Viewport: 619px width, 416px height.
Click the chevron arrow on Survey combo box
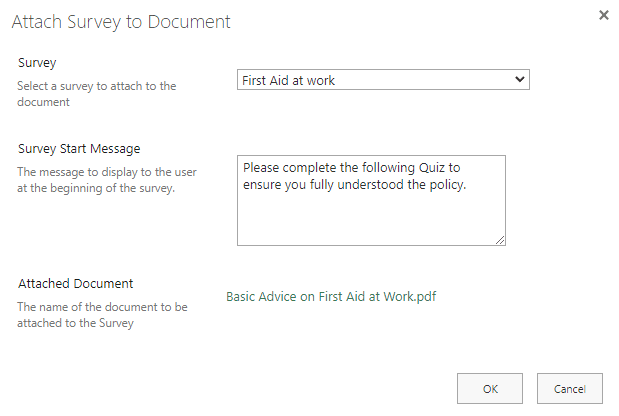(x=519, y=80)
